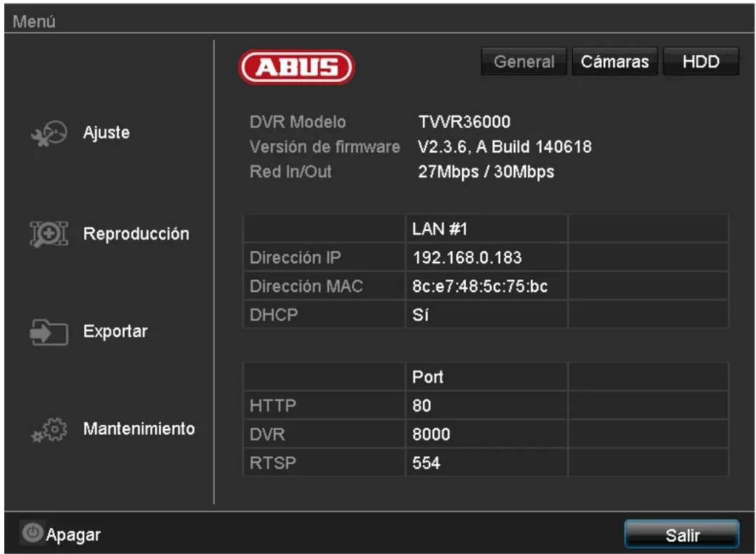This screenshot has height=554, width=756.
Task: Click the DVR row label in port table
Action: click(x=267, y=434)
